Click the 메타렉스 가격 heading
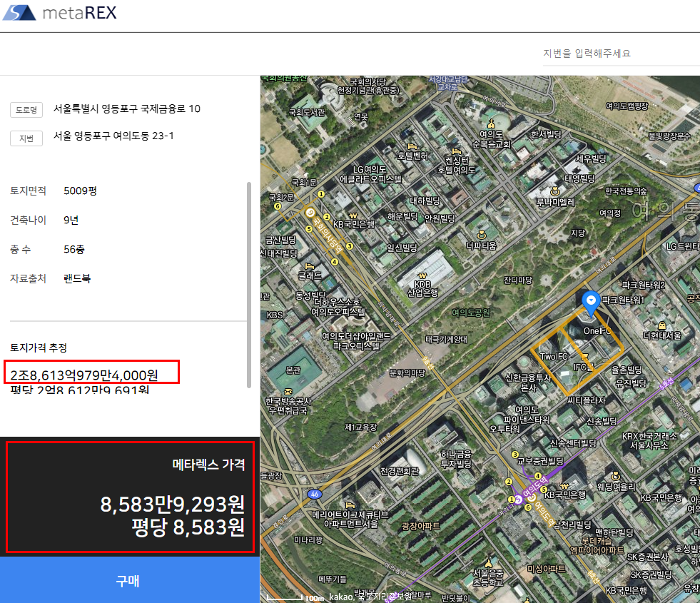Image resolution: width=700 pixels, height=603 pixels. click(x=208, y=465)
